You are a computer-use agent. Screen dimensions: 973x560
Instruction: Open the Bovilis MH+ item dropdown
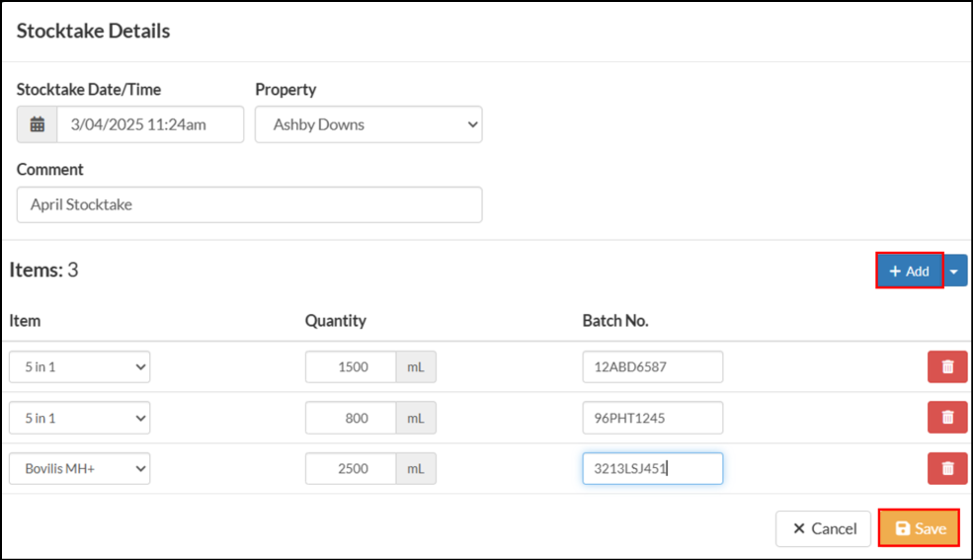pyautogui.click(x=79, y=468)
